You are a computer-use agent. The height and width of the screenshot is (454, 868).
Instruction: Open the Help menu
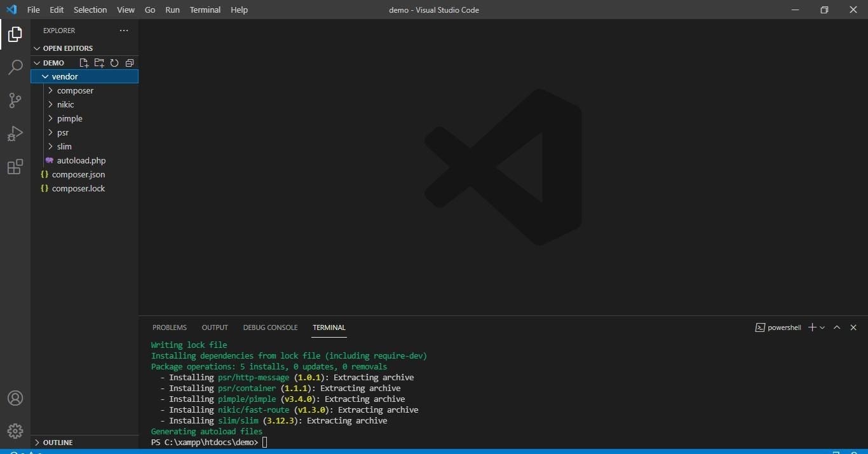point(239,10)
